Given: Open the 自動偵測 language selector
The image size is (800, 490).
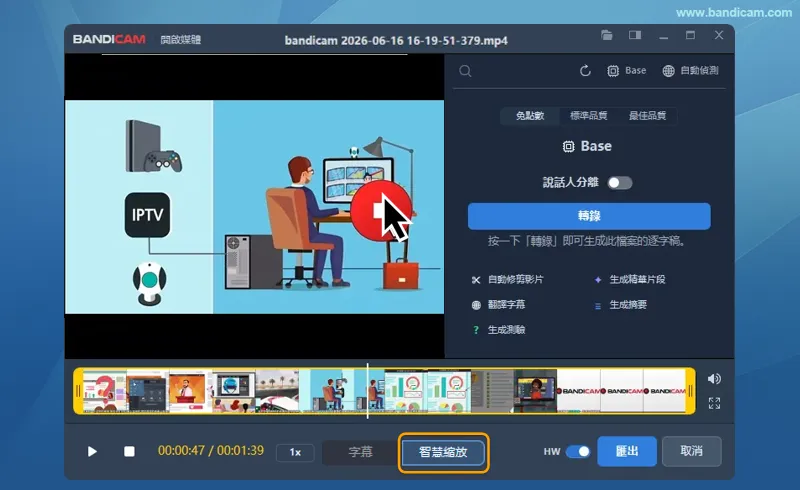Looking at the screenshot, I should (x=690, y=71).
